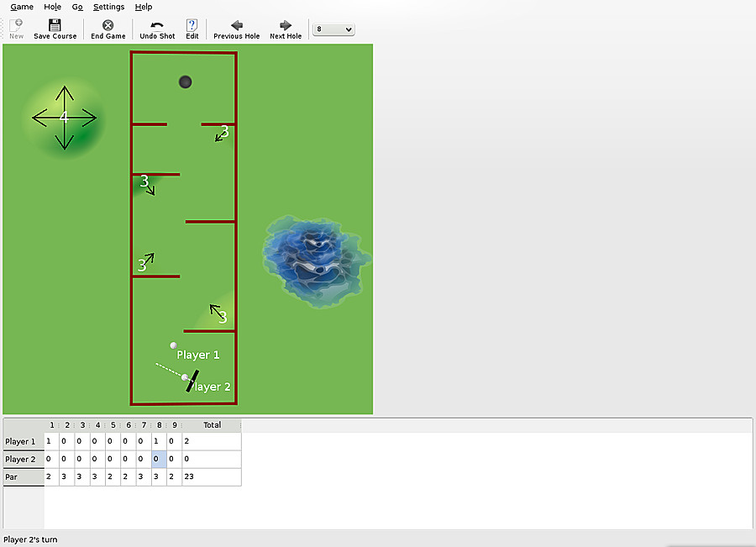This screenshot has width=756, height=547.
Task: Click the black cup hole on the course
Action: pos(185,82)
